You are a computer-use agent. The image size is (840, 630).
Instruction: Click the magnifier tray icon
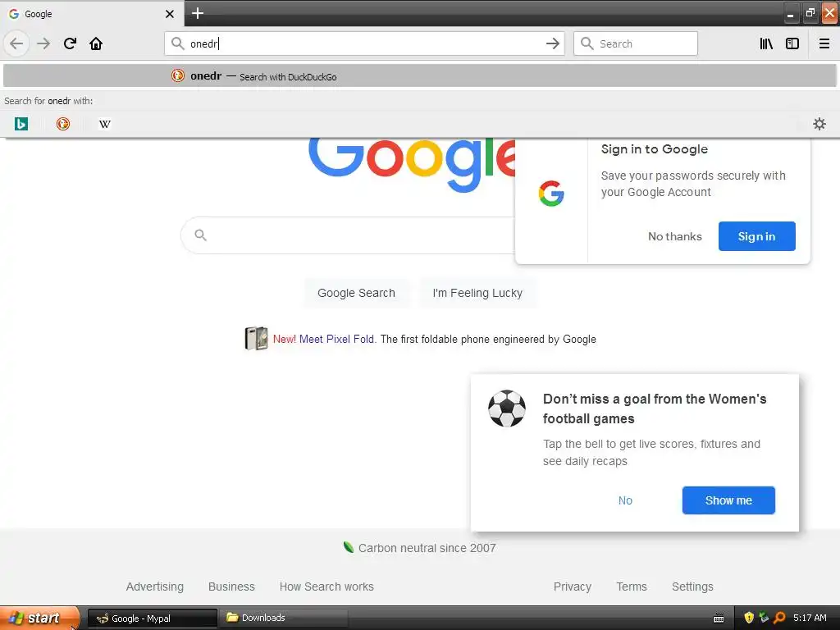pyautogui.click(x=779, y=618)
